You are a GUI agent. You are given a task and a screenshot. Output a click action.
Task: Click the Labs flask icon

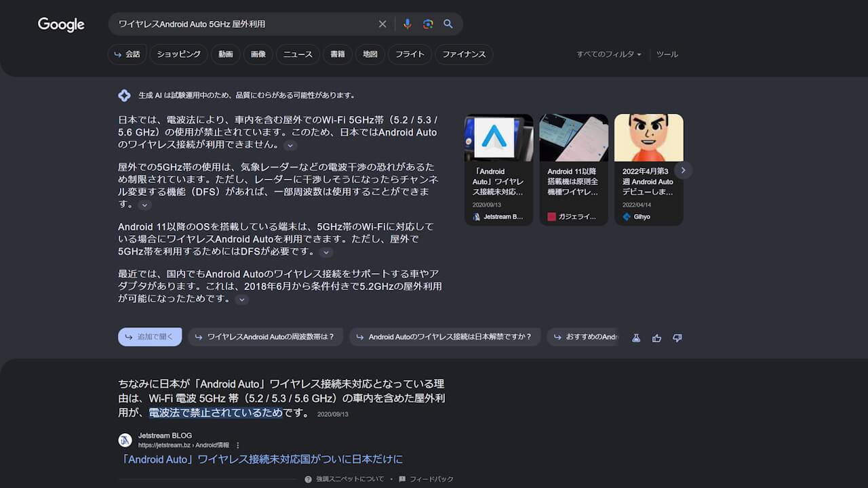pos(636,338)
